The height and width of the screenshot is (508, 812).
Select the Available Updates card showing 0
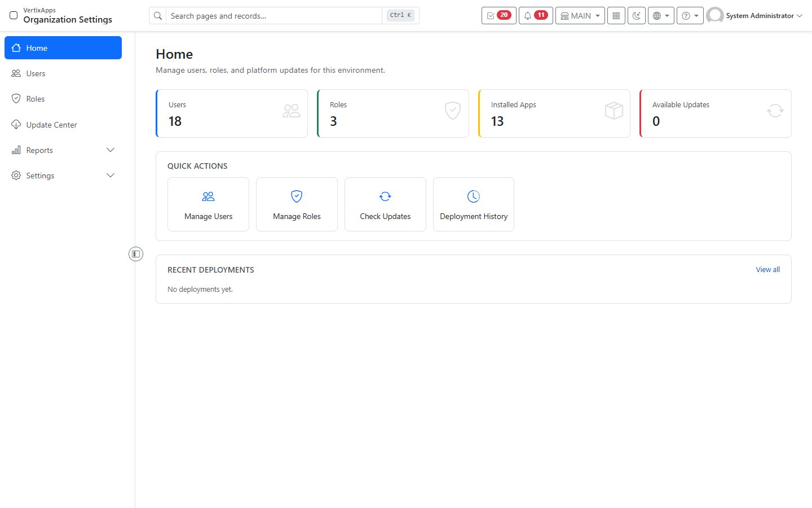tap(716, 113)
